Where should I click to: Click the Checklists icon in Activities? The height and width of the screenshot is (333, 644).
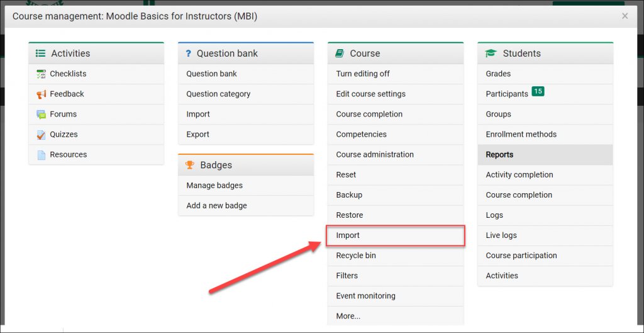pos(41,74)
